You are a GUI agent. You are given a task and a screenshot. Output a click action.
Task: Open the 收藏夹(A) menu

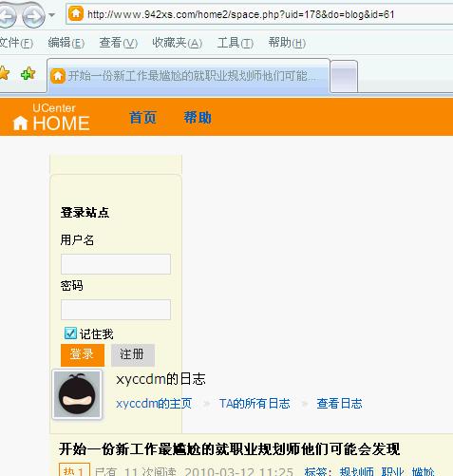click(x=177, y=43)
